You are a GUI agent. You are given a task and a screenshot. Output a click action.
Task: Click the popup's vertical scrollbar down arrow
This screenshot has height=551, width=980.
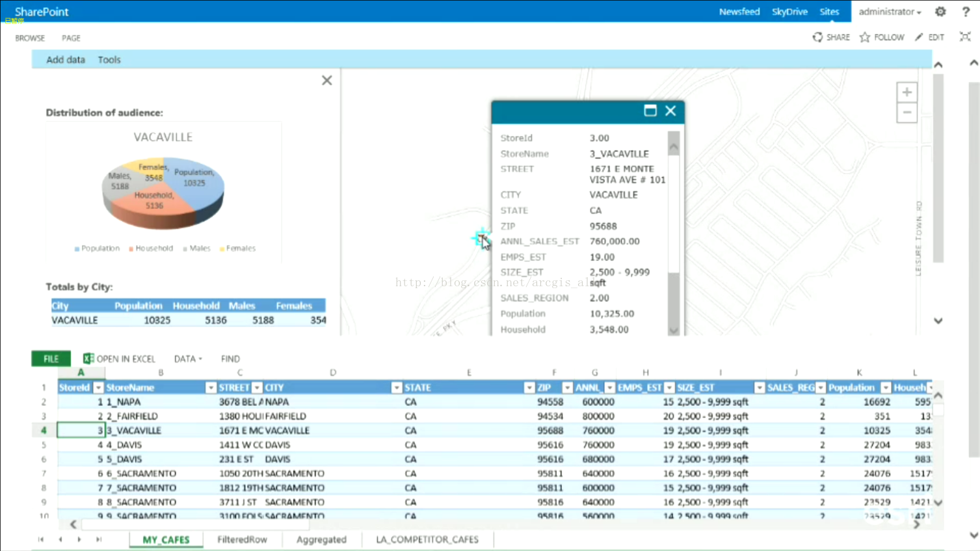pyautogui.click(x=674, y=330)
